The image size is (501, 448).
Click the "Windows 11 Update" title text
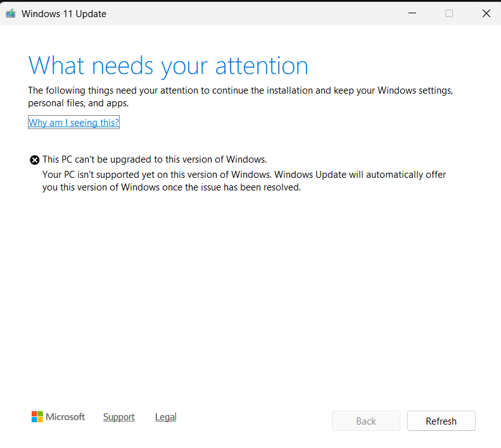[64, 14]
